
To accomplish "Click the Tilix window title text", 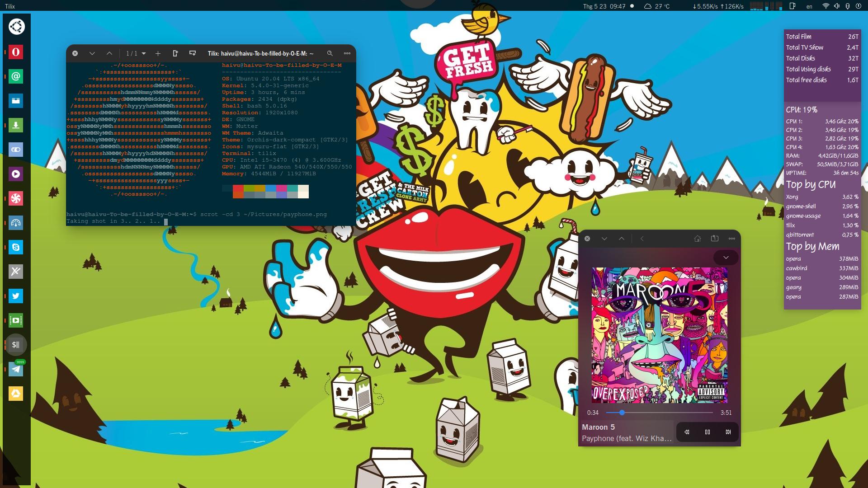I will (260, 53).
